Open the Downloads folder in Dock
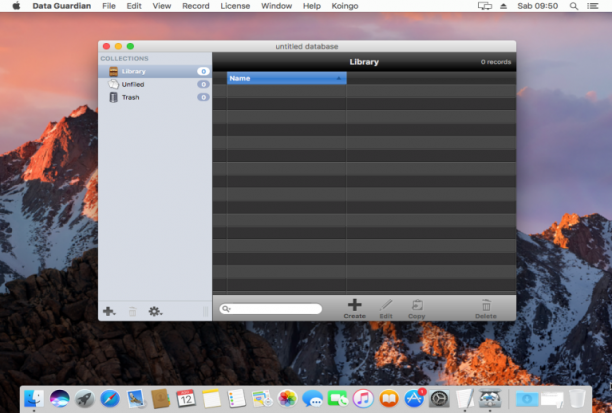Screen dimensions: 612x413 pos(527,399)
